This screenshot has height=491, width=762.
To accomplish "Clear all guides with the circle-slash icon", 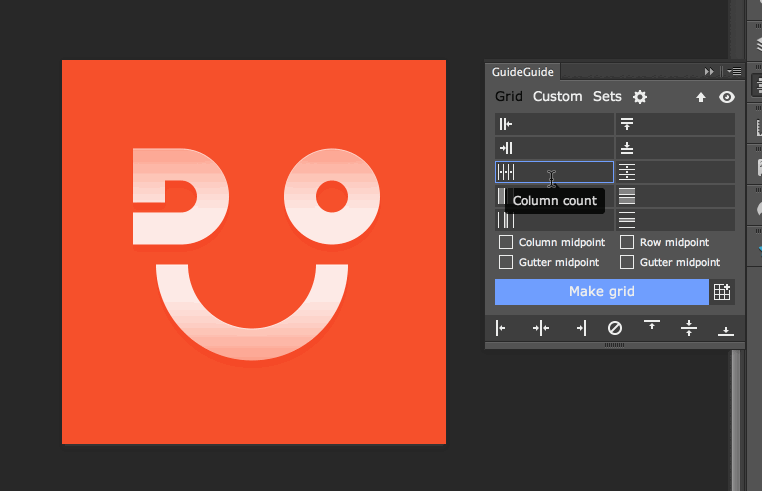I will pos(615,328).
